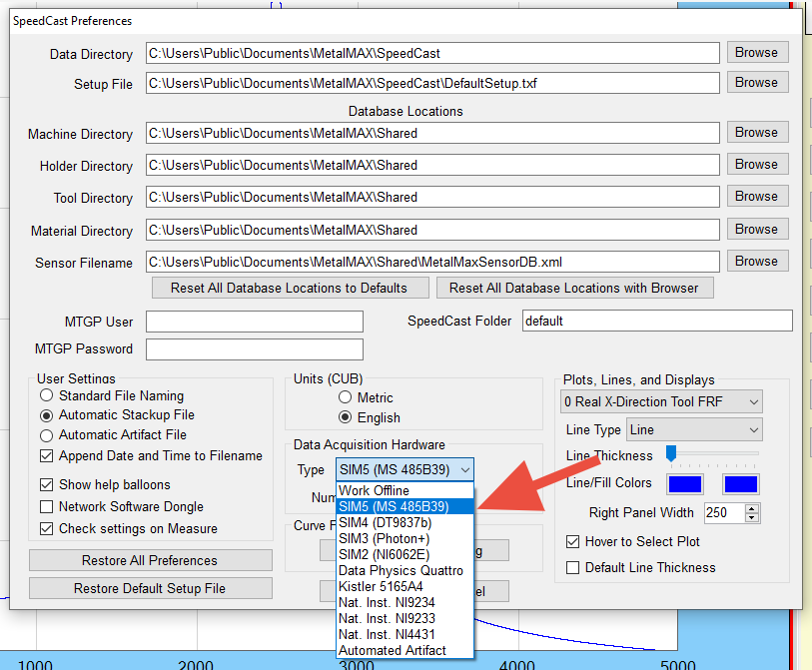Browse for the Material Directory
The width and height of the screenshot is (812, 670).
[x=757, y=229]
